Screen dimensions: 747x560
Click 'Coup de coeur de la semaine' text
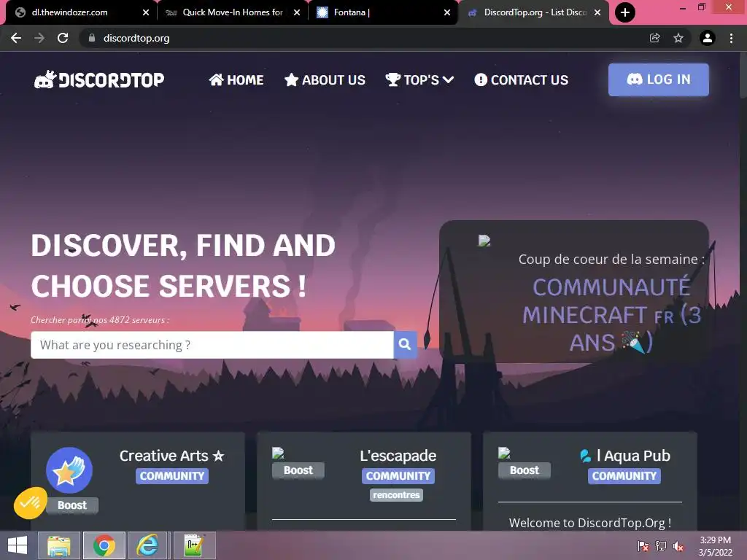(x=611, y=259)
